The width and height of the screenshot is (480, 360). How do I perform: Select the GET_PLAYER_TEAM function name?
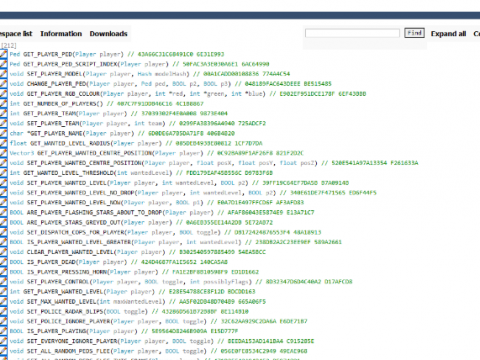pos(50,113)
